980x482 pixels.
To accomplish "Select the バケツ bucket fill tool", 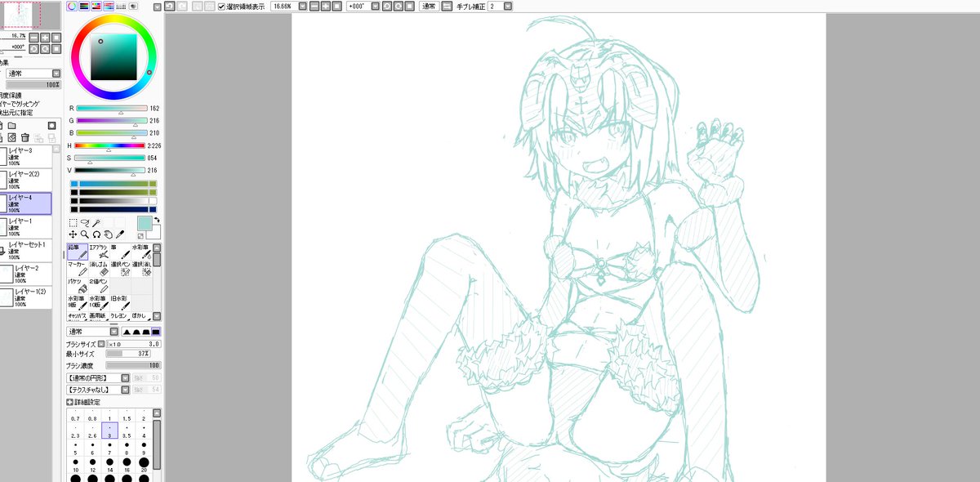I will coord(78,287).
